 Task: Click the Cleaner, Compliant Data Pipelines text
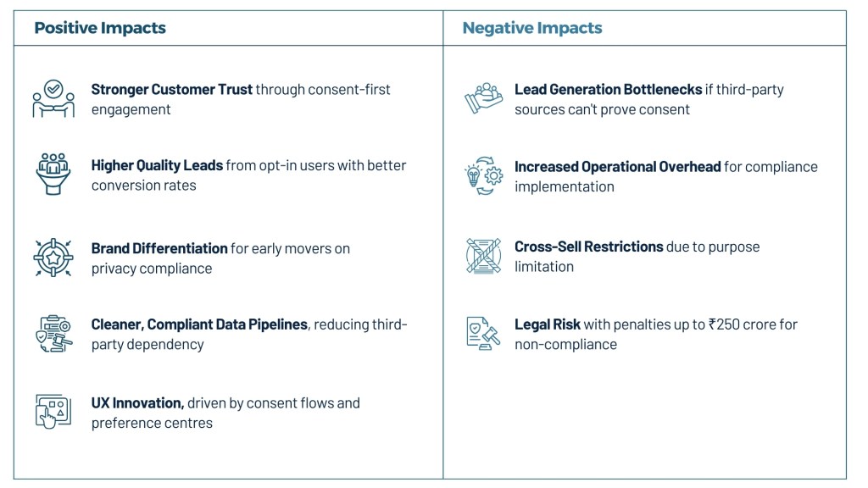[x=199, y=324]
